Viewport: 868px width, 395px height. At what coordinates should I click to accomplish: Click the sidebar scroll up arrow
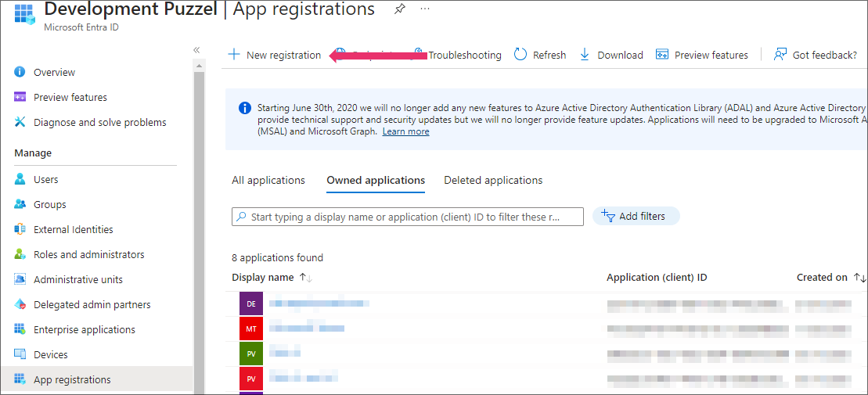click(x=200, y=66)
